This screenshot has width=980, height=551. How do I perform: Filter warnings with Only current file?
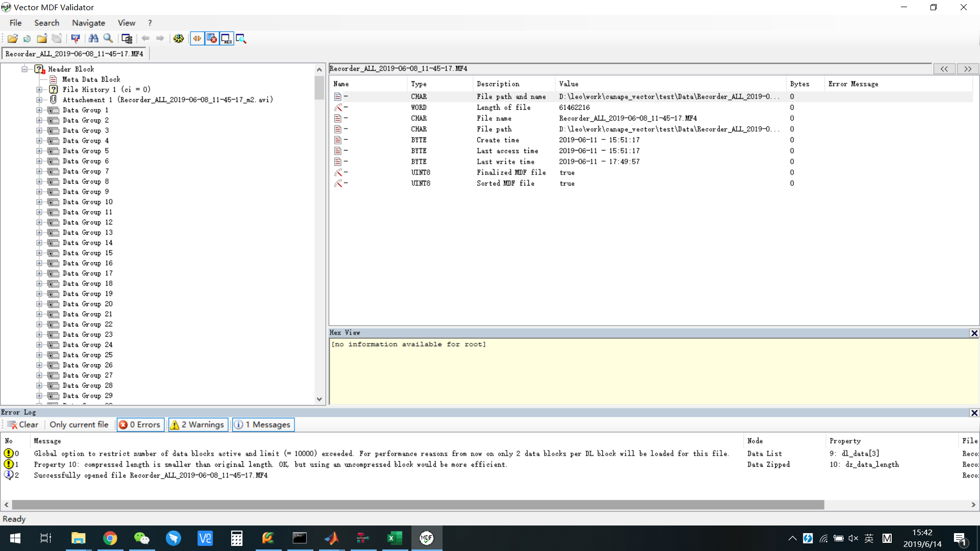click(x=79, y=424)
